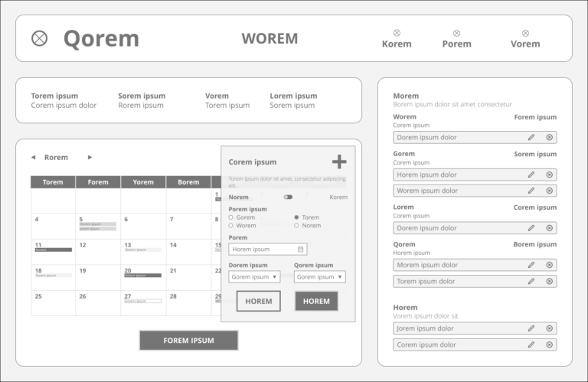Click the circled-X logo beside Qorem
Image resolution: width=588 pixels, height=382 pixels.
(39, 38)
